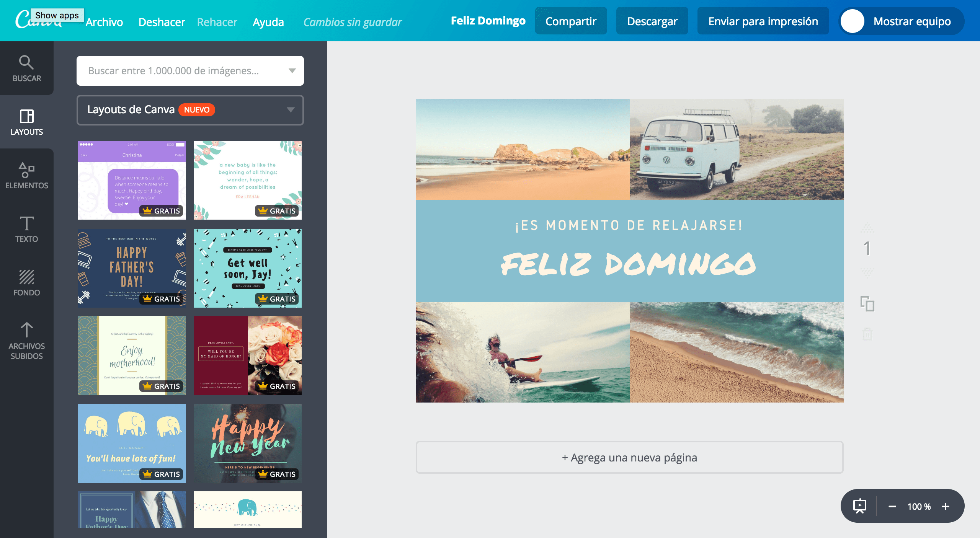
Task: Open the Ayuda menu
Action: (x=268, y=22)
